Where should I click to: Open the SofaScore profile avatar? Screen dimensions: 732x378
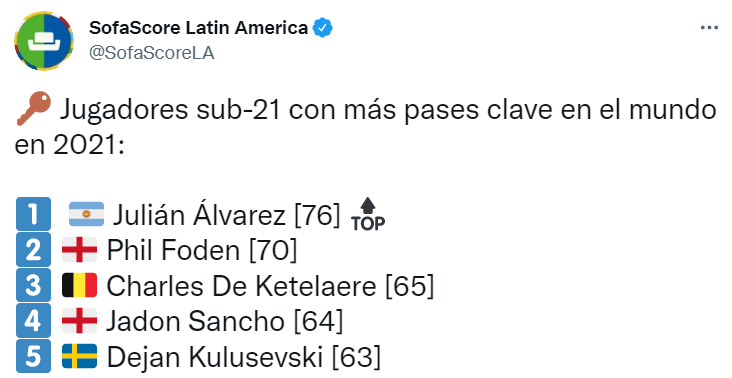tap(44, 41)
